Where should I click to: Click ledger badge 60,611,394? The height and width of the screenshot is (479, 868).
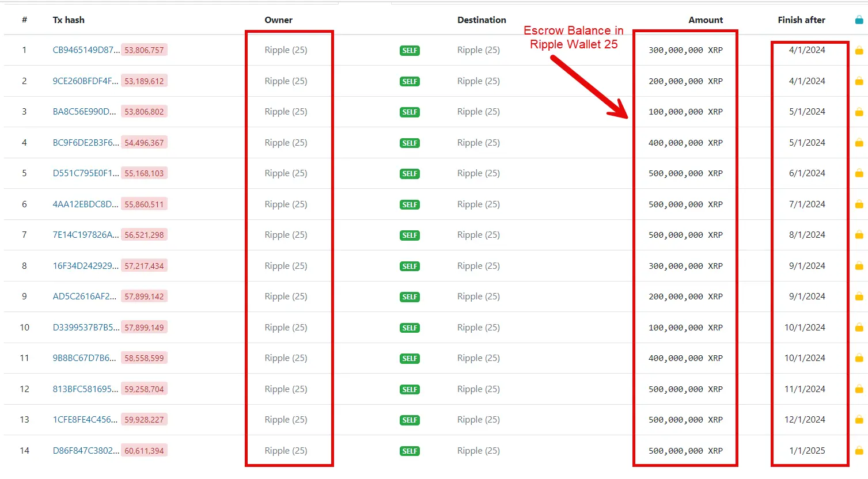coord(144,451)
